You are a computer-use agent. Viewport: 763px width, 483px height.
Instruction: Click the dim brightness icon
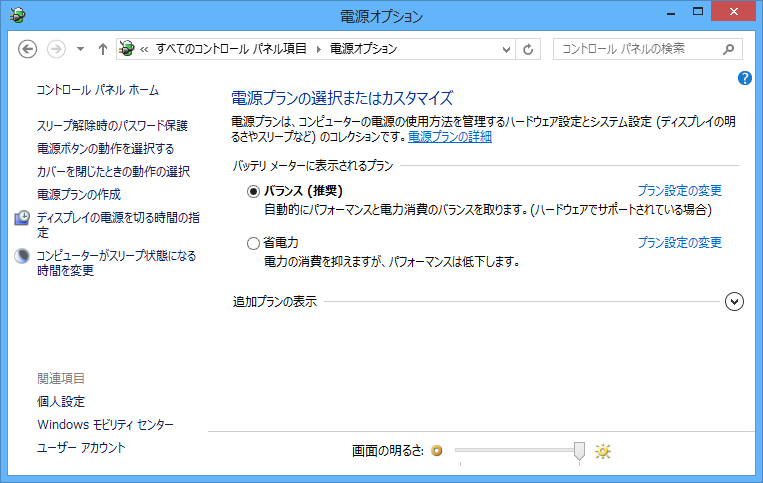(437, 451)
